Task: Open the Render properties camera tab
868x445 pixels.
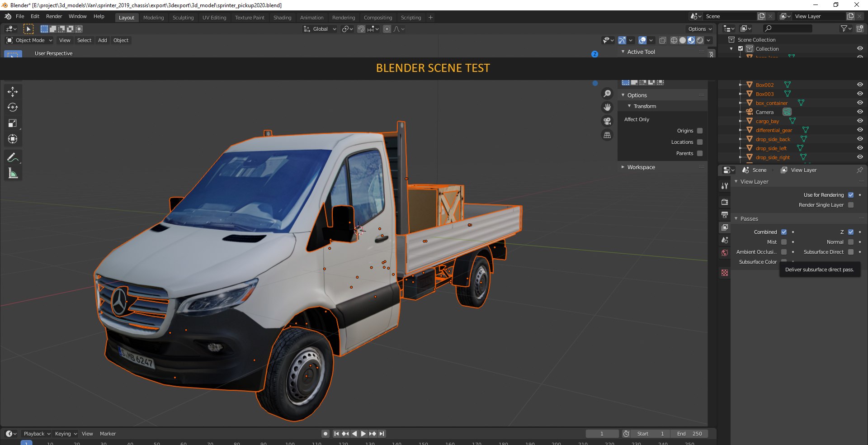Action: 725,202
